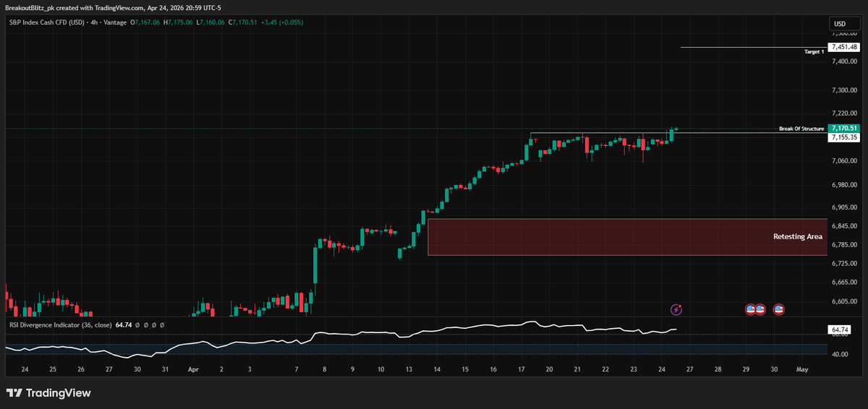Click the "Retesting Area" text label

click(798, 236)
